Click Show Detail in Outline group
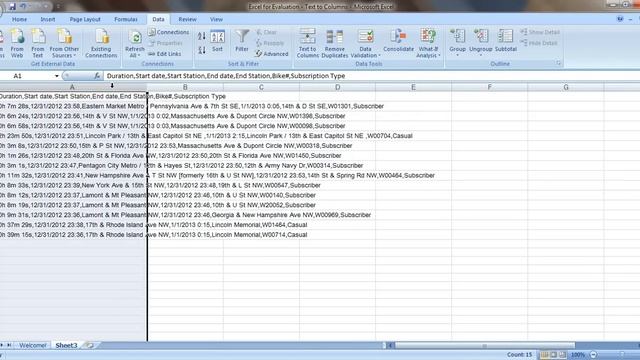The height and width of the screenshot is (360, 640). pyautogui.click(x=540, y=32)
